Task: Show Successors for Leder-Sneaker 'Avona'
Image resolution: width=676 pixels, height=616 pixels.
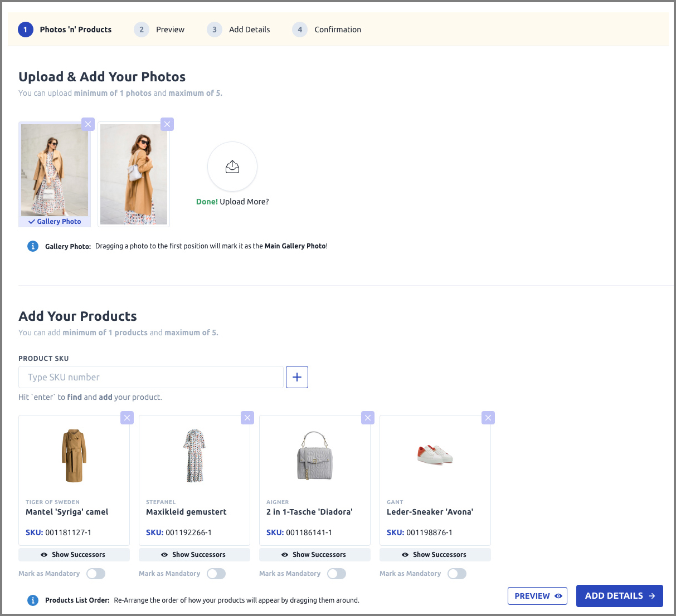Action: (x=435, y=555)
